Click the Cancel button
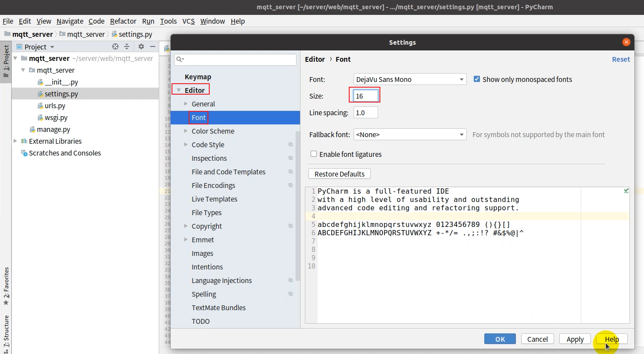Screen dimensions: 644x354 [537, 339]
